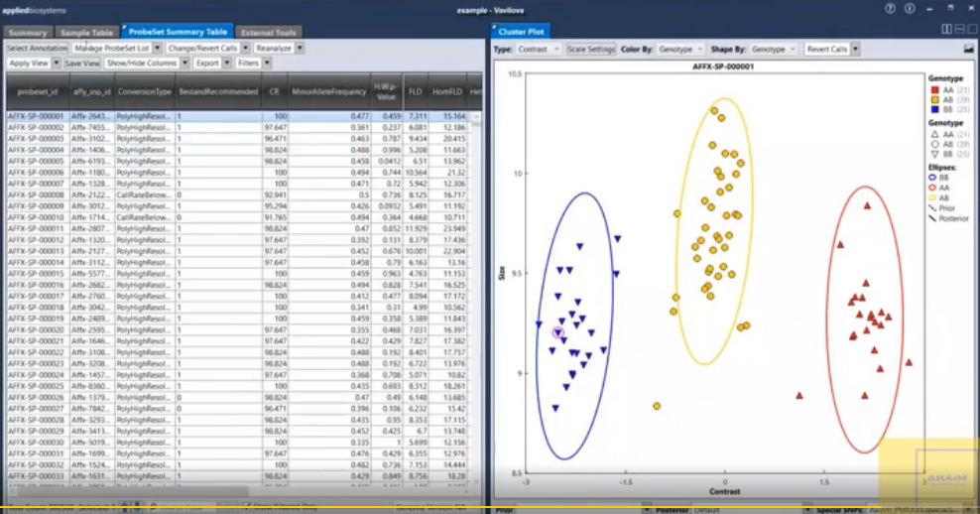
Task: Expand the Manage ProbeSet List menu arrow
Action: pyautogui.click(x=157, y=48)
